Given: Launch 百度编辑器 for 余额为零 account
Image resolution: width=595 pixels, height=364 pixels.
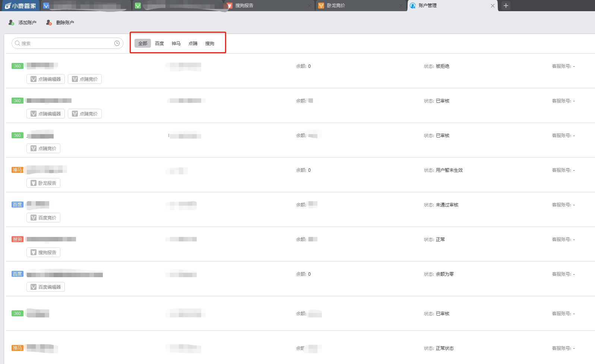Looking at the screenshot, I should tap(45, 287).
